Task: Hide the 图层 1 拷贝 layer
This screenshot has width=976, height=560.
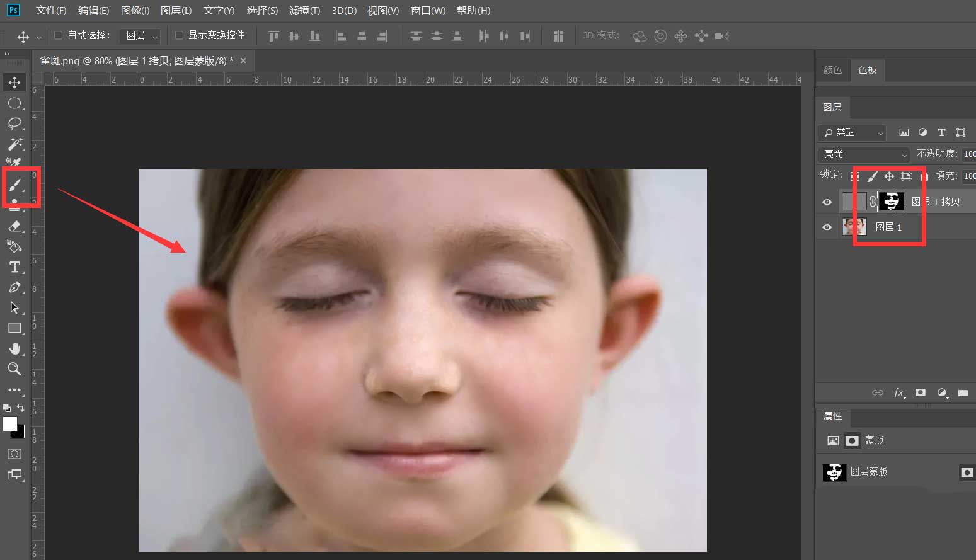Action: pos(827,202)
